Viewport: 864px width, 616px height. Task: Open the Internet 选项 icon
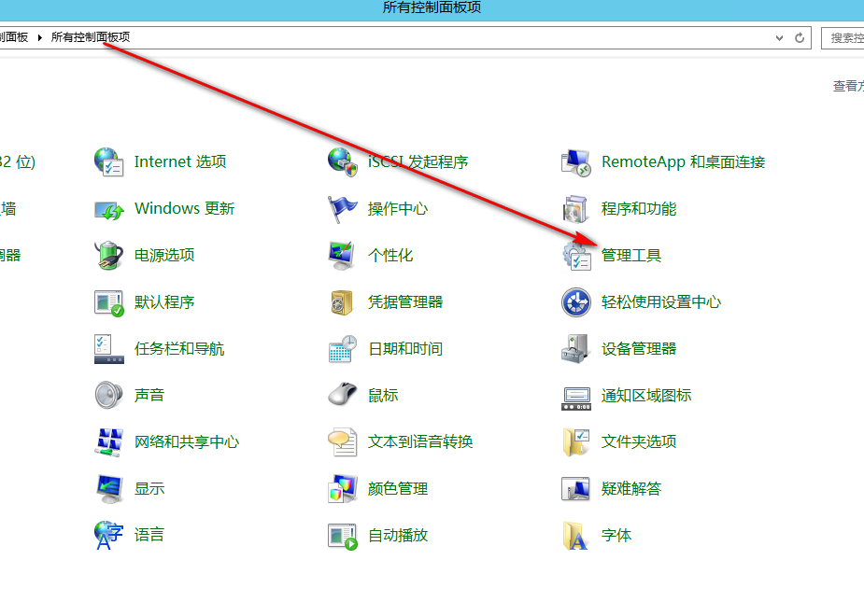[x=109, y=161]
